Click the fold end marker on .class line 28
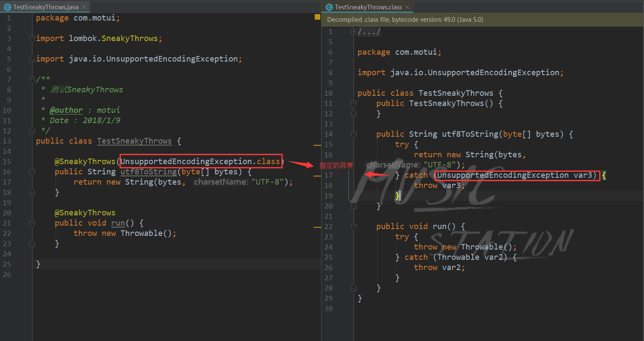Image resolution: width=644 pixels, height=341 pixels. (x=354, y=288)
